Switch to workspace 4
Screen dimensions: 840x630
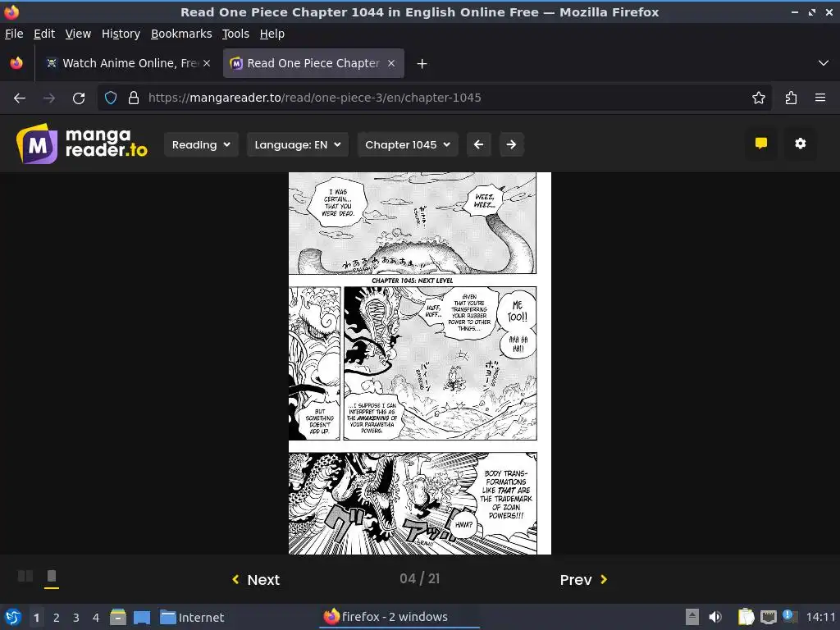[96, 617]
